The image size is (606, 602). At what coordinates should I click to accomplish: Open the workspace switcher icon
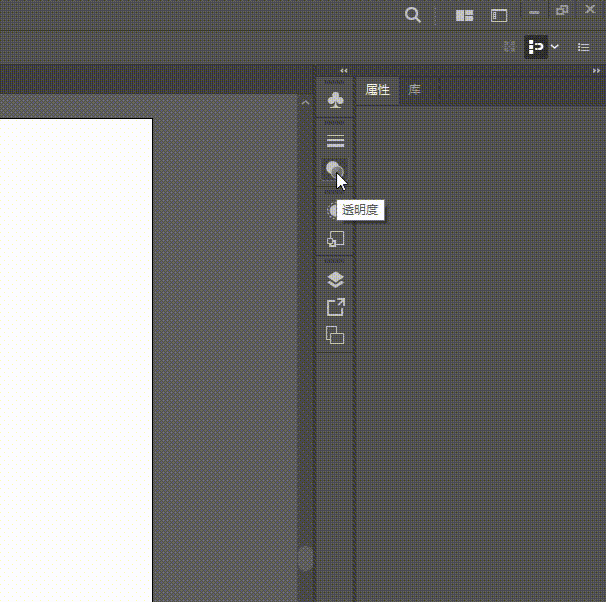click(499, 15)
